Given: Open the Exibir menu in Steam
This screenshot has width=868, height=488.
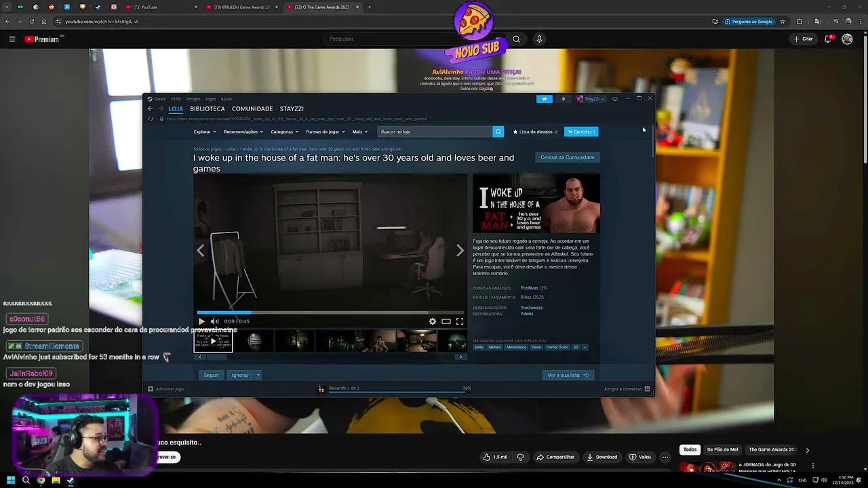Looking at the screenshot, I should point(176,99).
